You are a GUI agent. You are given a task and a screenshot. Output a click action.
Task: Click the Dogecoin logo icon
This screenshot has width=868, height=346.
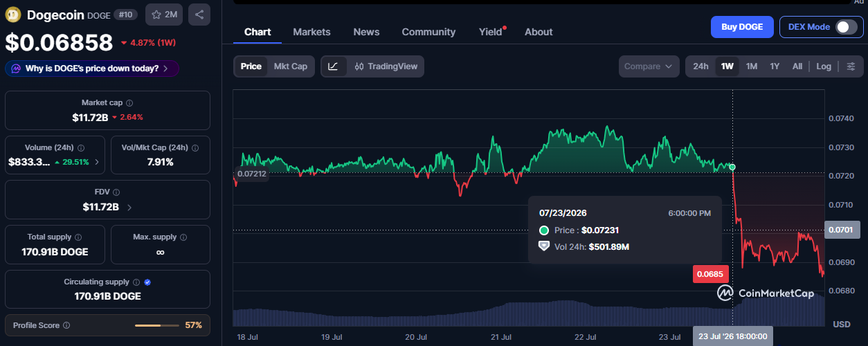(x=13, y=14)
